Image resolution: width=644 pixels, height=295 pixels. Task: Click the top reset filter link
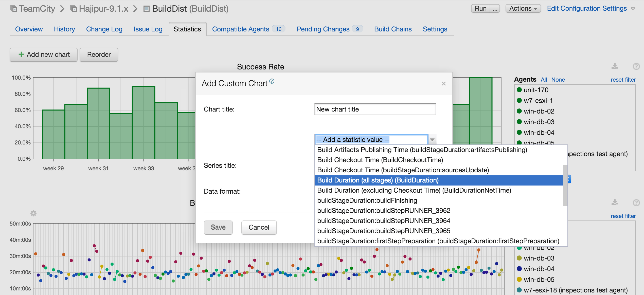point(623,80)
